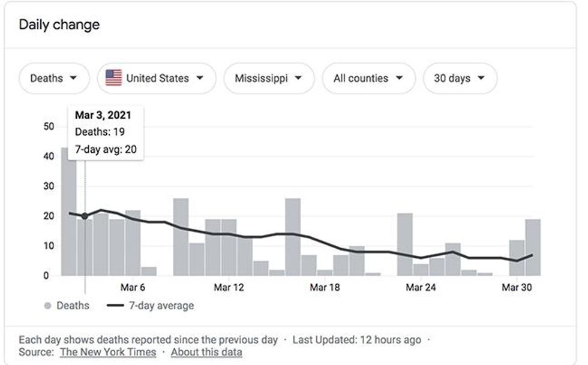Click the Daily change heading
The width and height of the screenshot is (588, 365).
pos(59,25)
